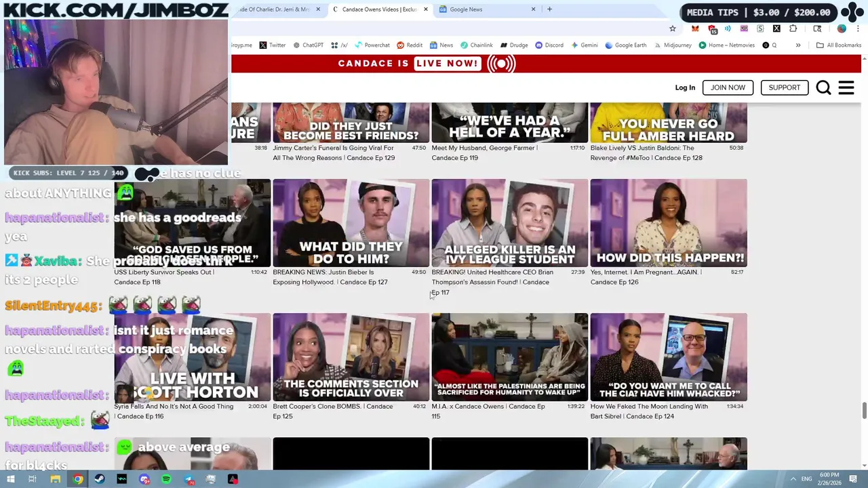
Task: Open the Midjourney bookmark
Action: coord(673,45)
